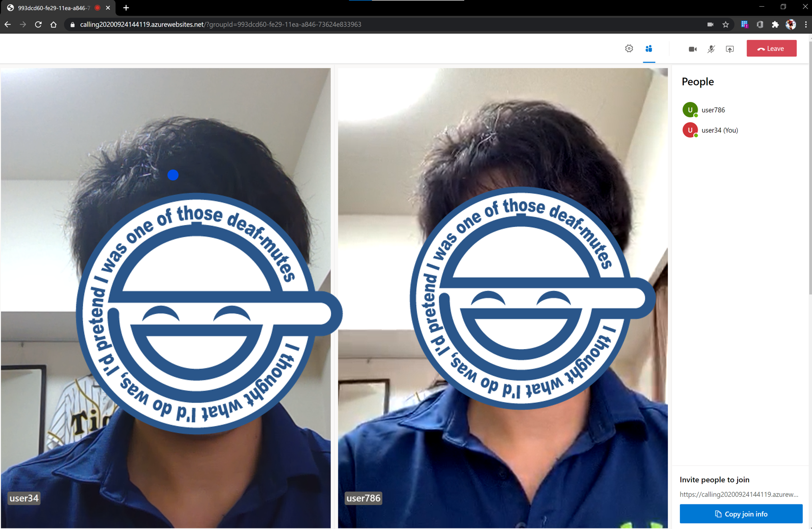
Task: Click the Copy join info button
Action: pos(741,514)
